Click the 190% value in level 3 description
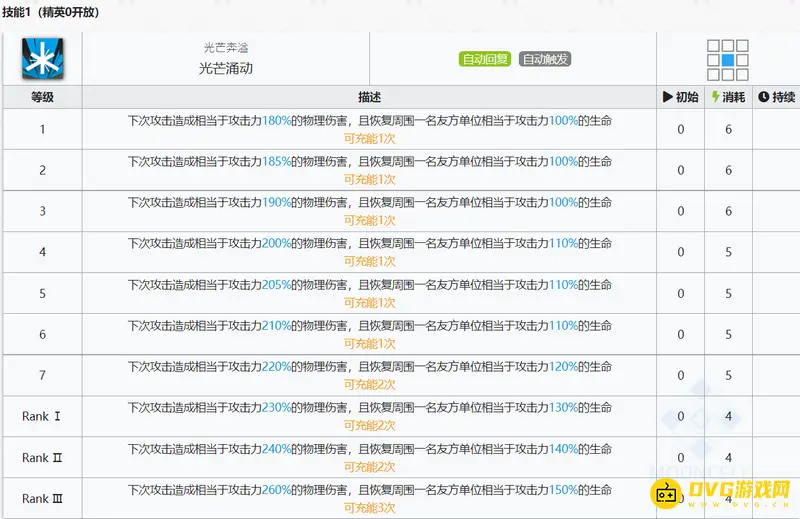 coord(276,203)
